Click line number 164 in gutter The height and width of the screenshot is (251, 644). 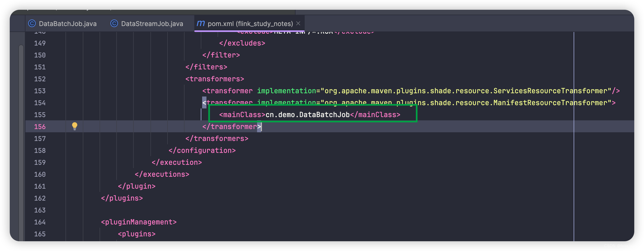(x=40, y=222)
